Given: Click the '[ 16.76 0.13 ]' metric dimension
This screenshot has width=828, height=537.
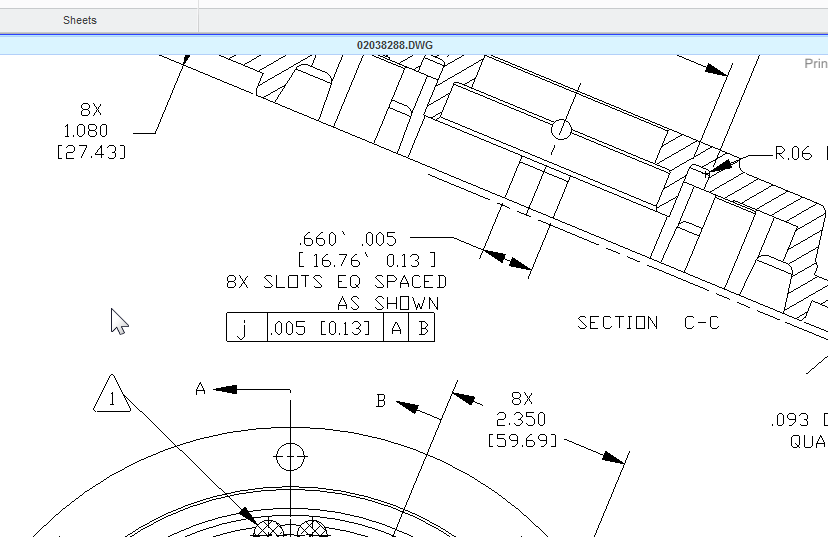Looking at the screenshot, I should pyautogui.click(x=367, y=260).
